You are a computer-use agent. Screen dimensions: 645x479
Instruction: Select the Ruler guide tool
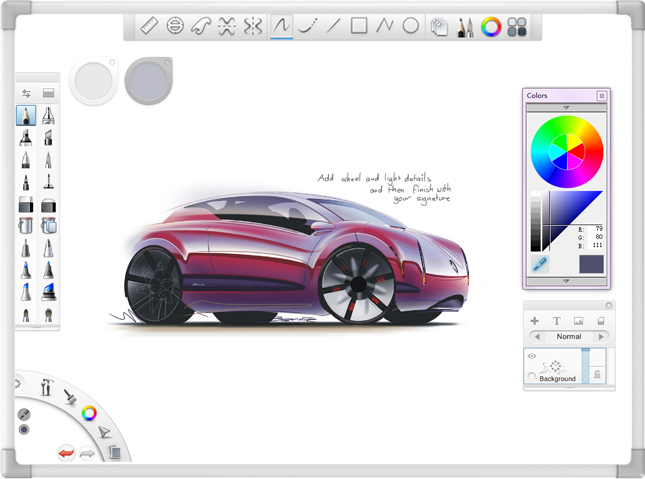149,26
